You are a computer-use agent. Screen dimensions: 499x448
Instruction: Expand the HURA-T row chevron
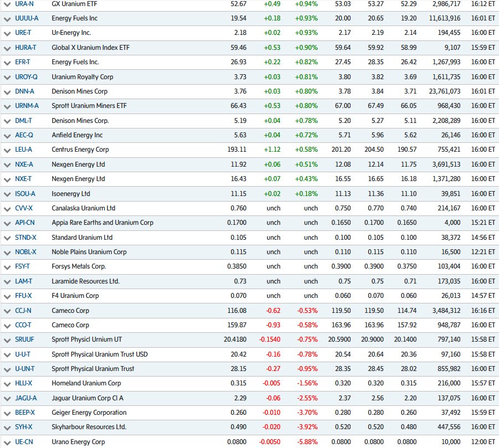pyautogui.click(x=7, y=48)
